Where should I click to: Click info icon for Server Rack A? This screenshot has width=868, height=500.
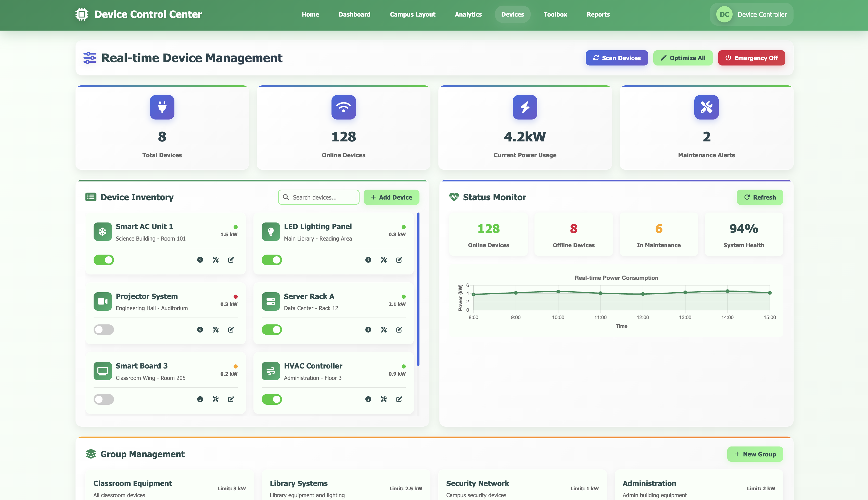click(368, 330)
